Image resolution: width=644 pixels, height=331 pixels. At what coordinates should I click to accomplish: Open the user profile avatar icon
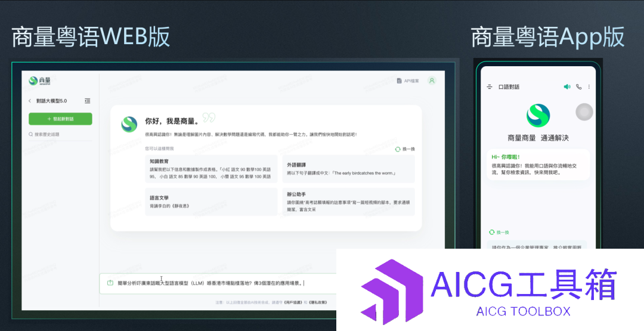point(432,81)
